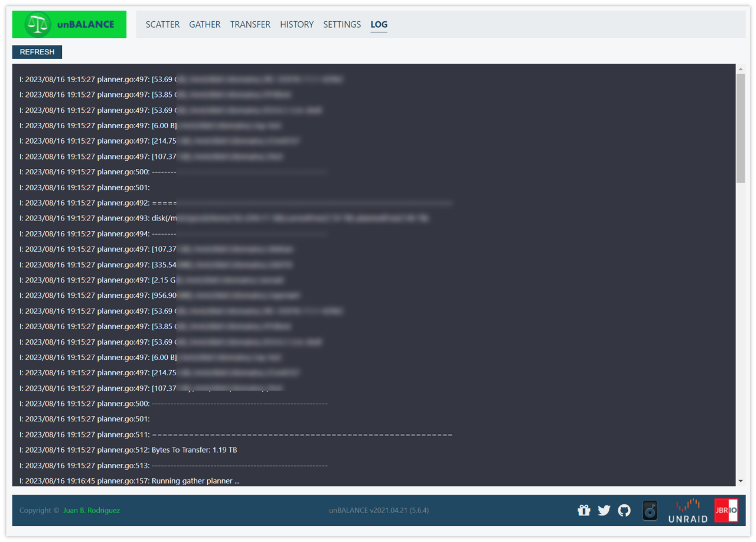Switch to the SCATTER tab
This screenshot has width=756, height=542.
pyautogui.click(x=162, y=24)
